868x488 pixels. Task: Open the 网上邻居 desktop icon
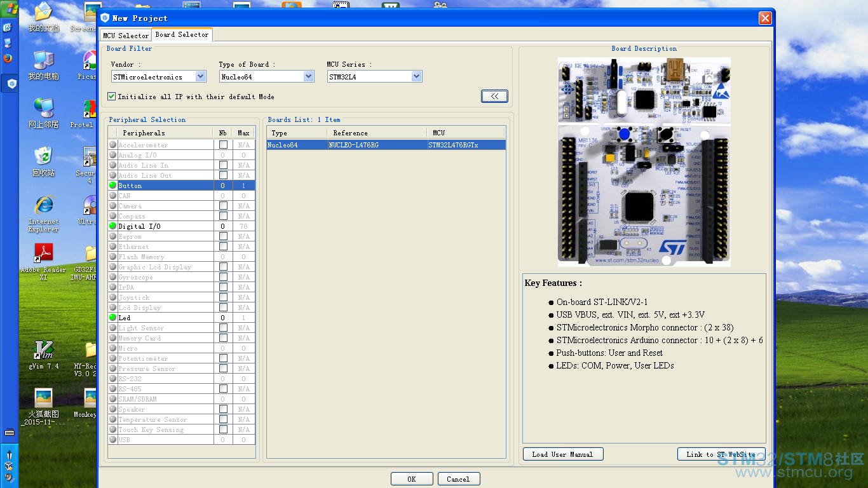click(x=43, y=114)
